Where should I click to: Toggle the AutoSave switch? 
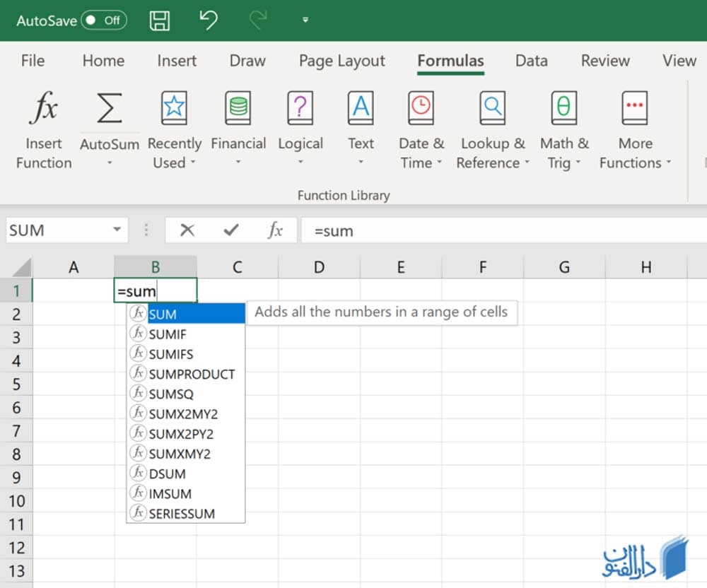pos(104,20)
